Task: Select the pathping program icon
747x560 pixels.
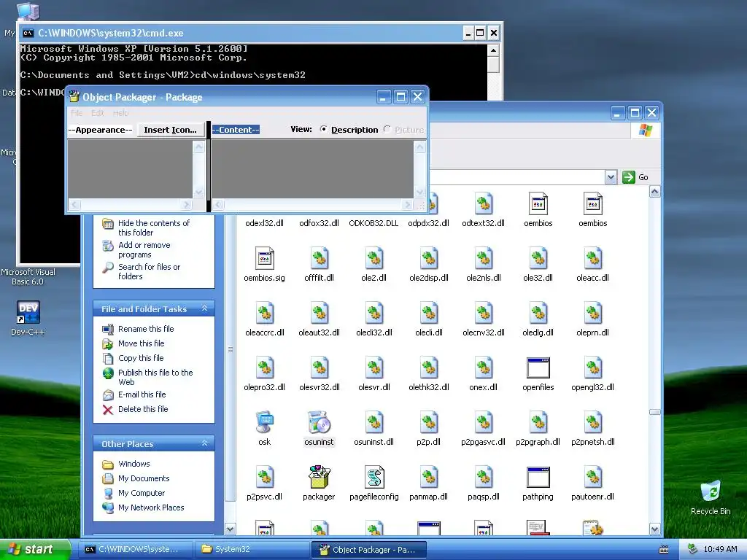Action: pos(538,477)
